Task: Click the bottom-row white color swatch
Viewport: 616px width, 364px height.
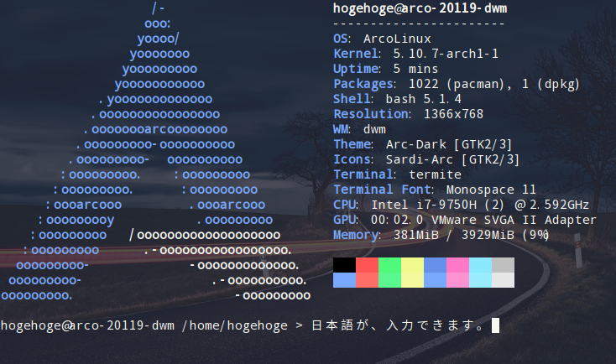Action: tap(503, 280)
